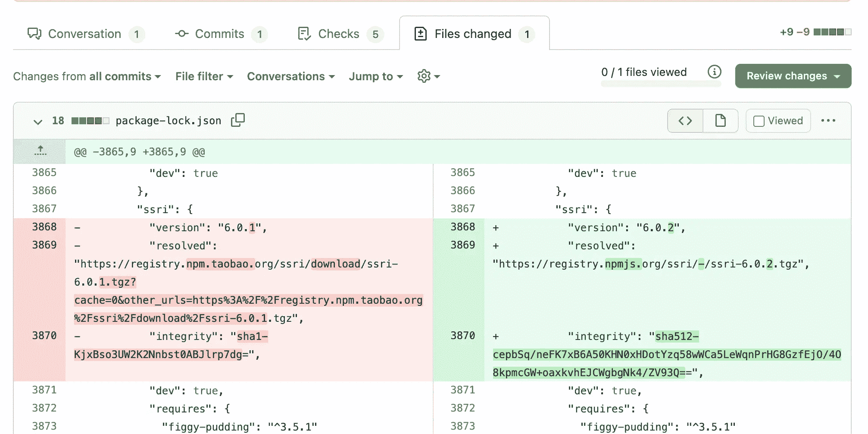
Task: Copy the package-lock.json file path
Action: 237,120
